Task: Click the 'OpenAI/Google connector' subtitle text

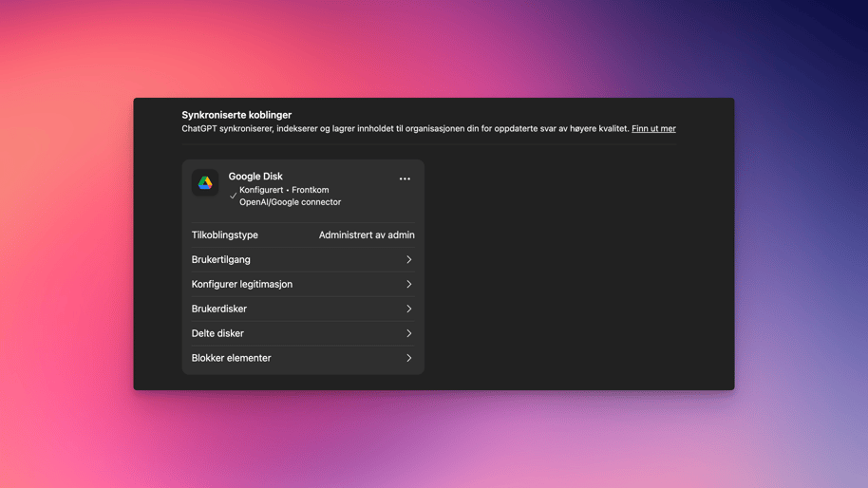Action: (x=290, y=202)
